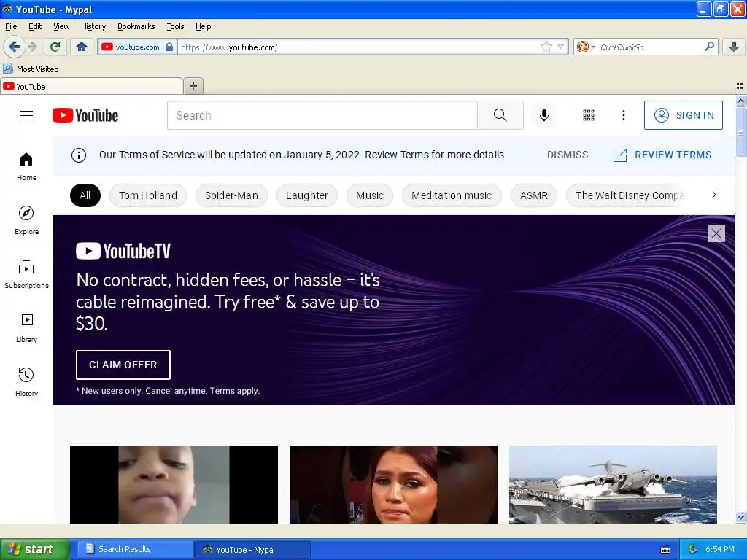Select the Spider-Man chip
This screenshot has height=560, width=747.
[x=231, y=195]
